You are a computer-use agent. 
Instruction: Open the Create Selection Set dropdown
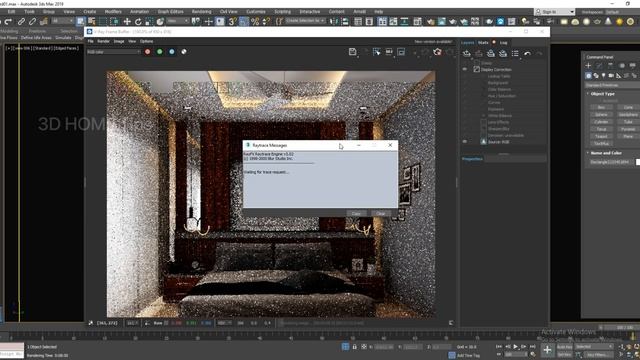coord(305,21)
